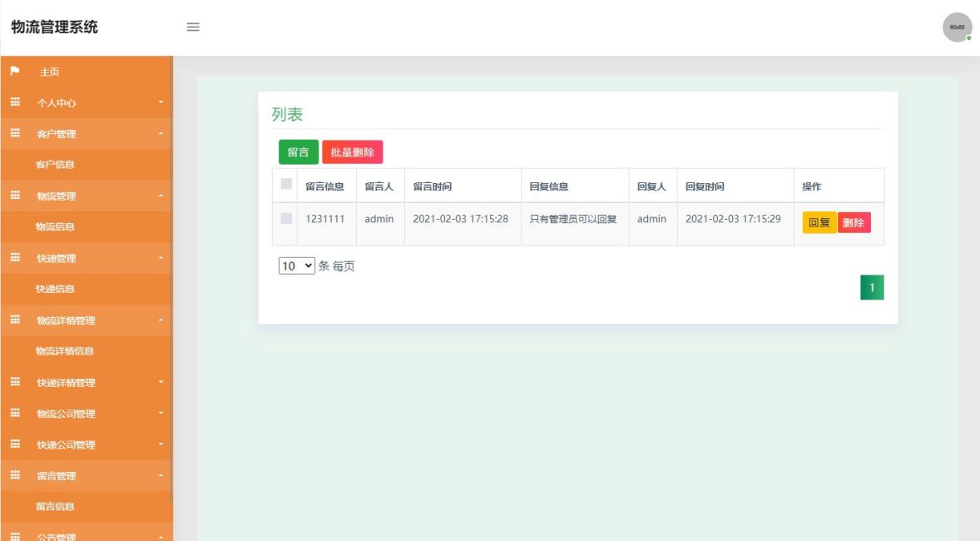The width and height of the screenshot is (980, 541).
Task: Click the red 删除 row button
Action: click(854, 223)
